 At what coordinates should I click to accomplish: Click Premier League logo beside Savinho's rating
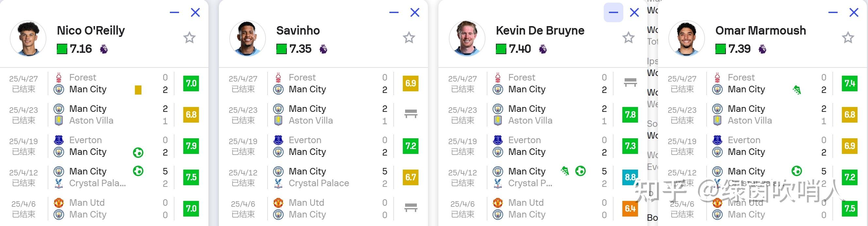(x=323, y=49)
